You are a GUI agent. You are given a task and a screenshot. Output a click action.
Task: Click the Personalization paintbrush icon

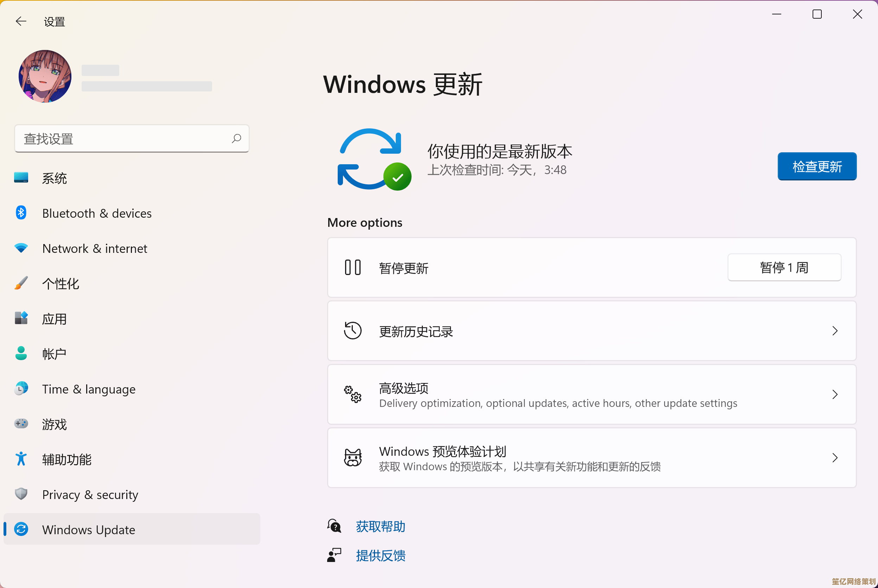tap(21, 283)
